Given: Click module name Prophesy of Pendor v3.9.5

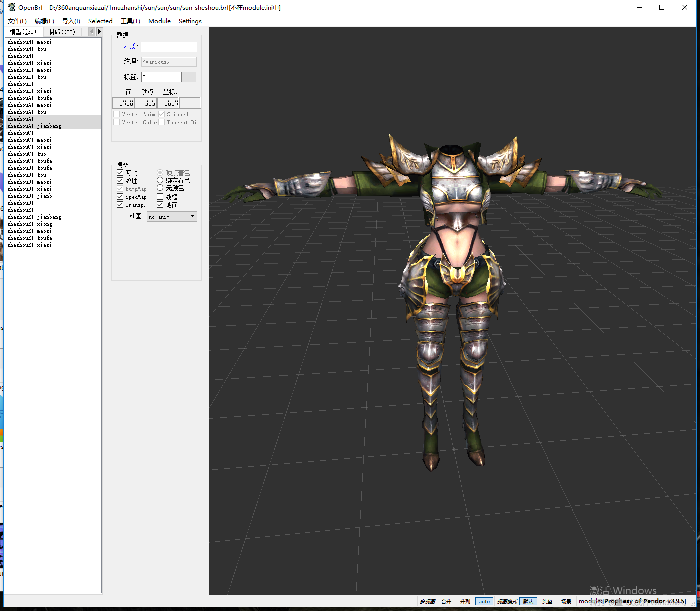Looking at the screenshot, I should (645, 601).
